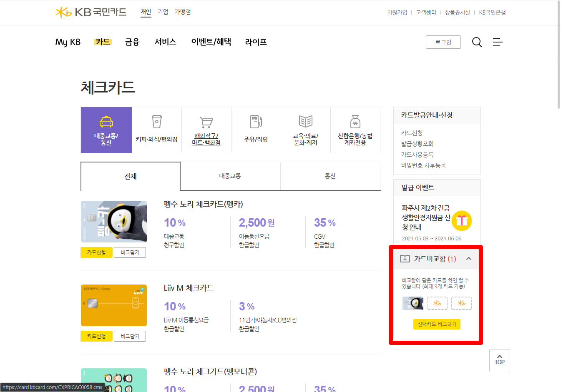Viewport: 561px width, 392px height.
Task: Select the 통신 tab
Action: coord(330,176)
